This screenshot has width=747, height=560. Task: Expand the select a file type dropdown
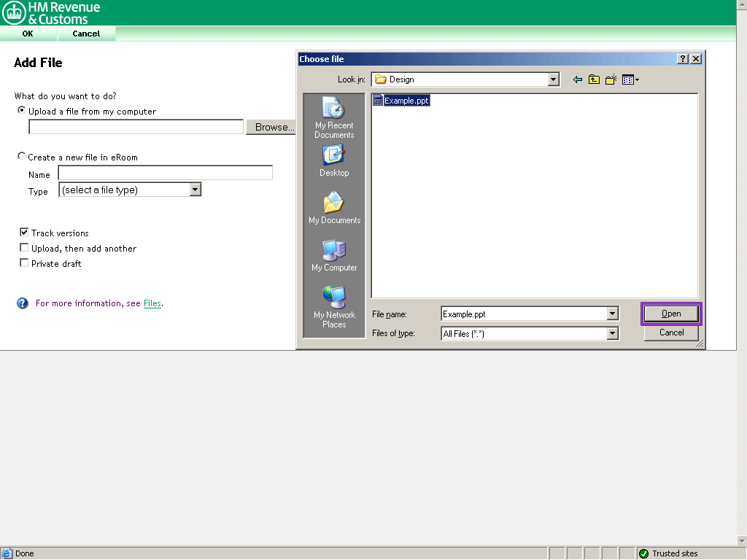195,190
